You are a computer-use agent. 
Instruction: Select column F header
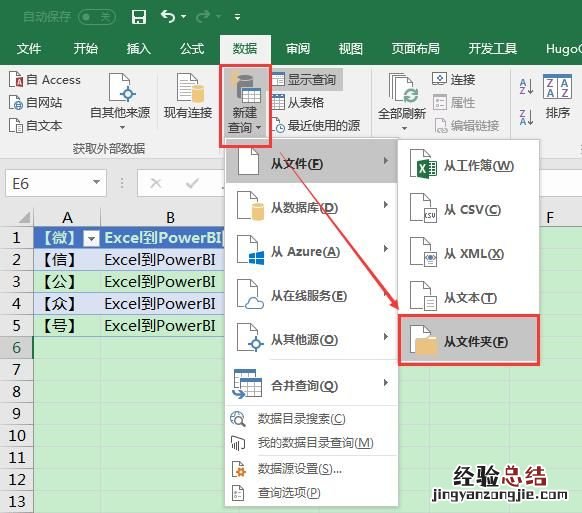coord(550,218)
